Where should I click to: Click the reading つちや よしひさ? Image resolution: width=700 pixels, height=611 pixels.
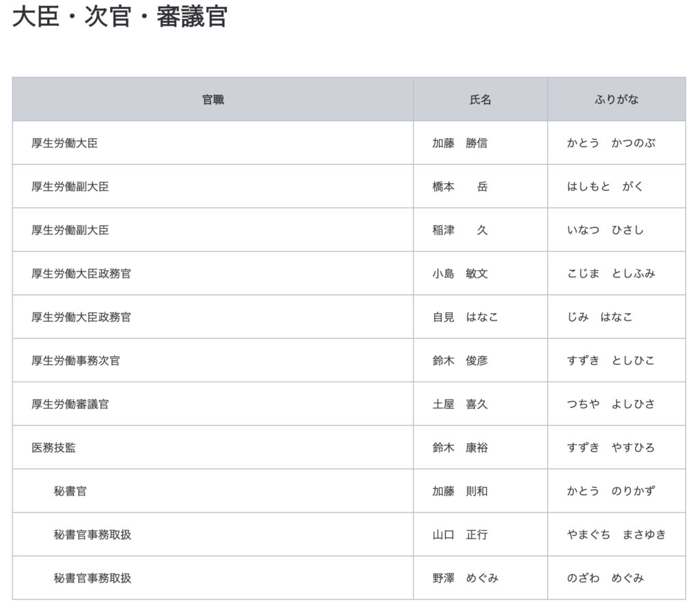(x=611, y=404)
